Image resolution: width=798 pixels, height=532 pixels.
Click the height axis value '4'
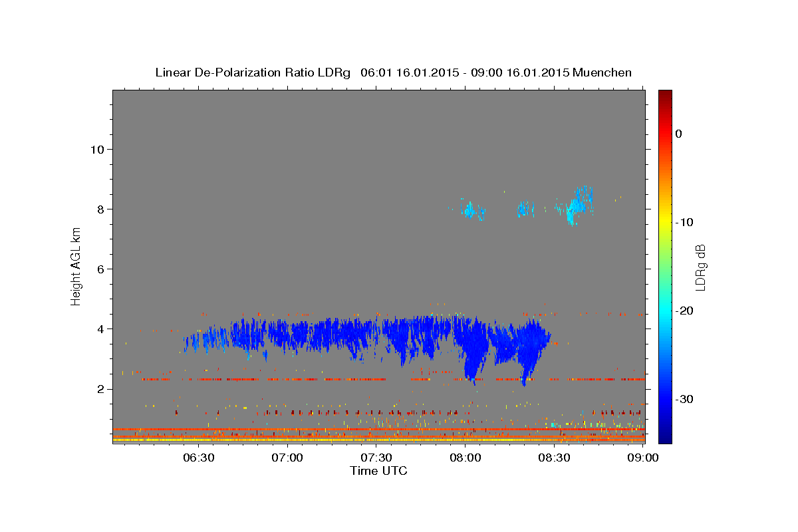click(100, 329)
